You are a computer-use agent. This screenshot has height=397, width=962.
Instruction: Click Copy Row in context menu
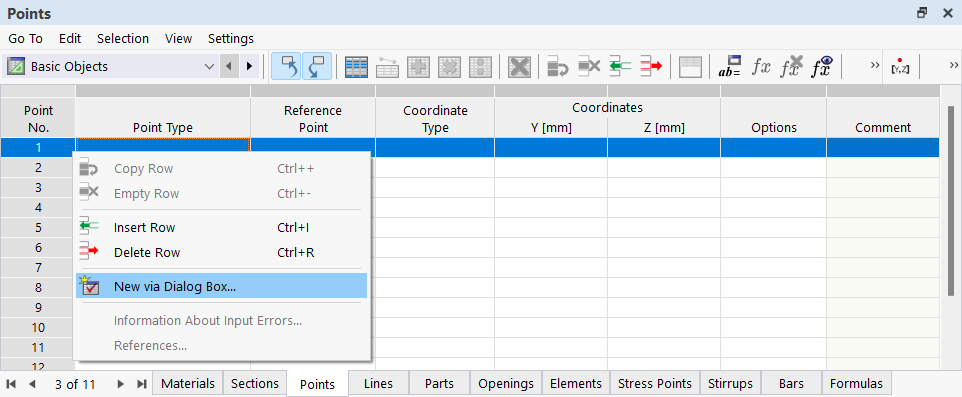click(x=221, y=169)
